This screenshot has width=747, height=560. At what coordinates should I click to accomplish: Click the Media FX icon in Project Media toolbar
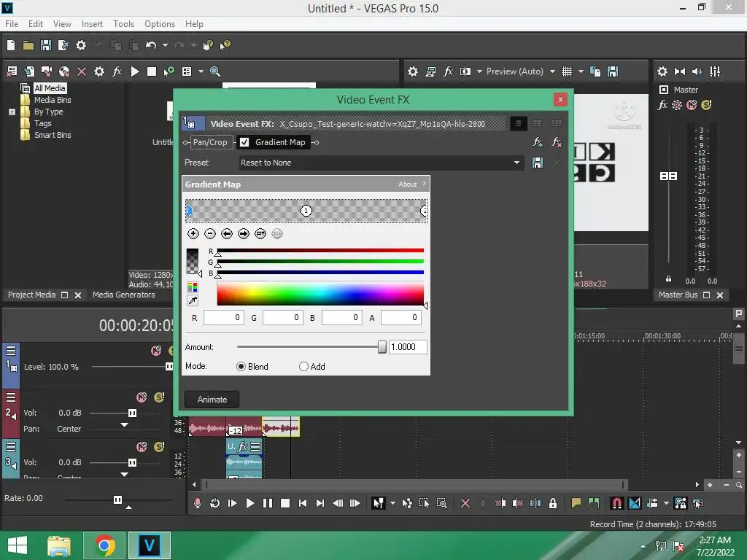pos(117,71)
